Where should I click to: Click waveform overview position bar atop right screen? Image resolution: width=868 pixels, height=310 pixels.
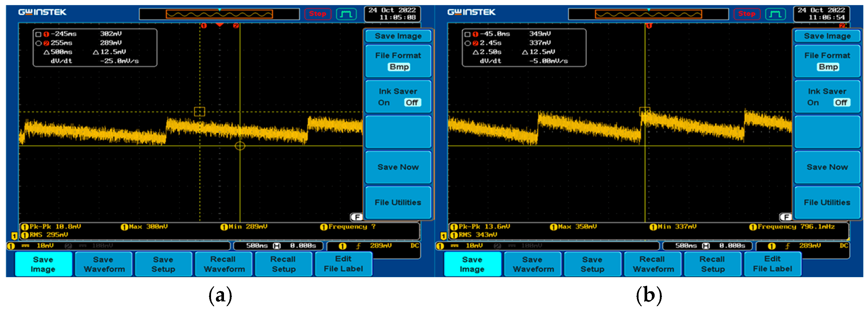pyautogui.click(x=648, y=14)
